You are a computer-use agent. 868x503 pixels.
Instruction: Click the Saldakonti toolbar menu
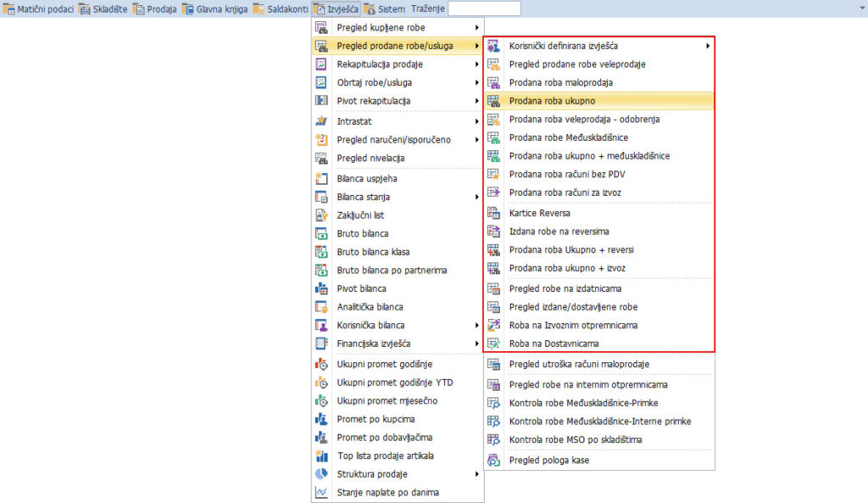pos(280,8)
